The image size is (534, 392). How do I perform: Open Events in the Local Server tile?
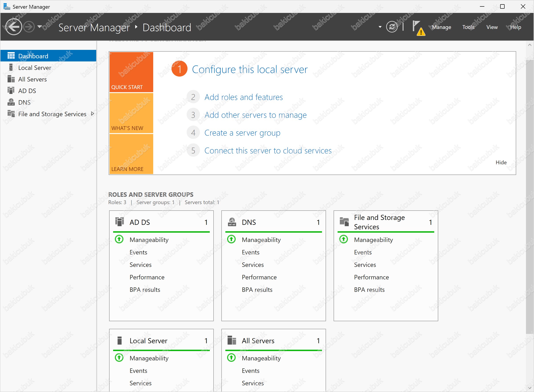coord(138,371)
